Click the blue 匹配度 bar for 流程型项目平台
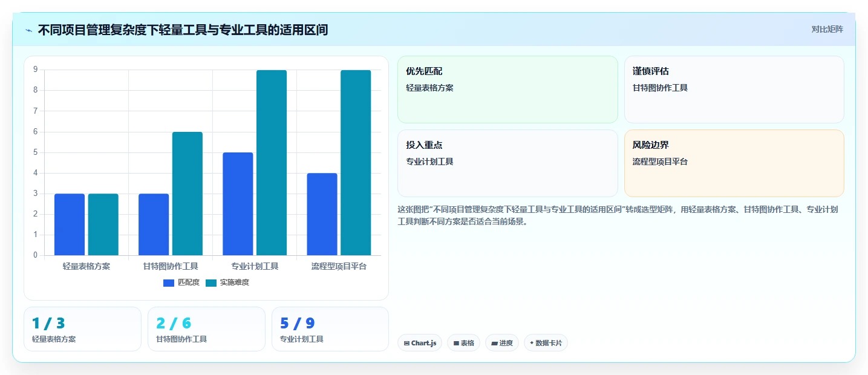The image size is (868, 375). (x=322, y=214)
